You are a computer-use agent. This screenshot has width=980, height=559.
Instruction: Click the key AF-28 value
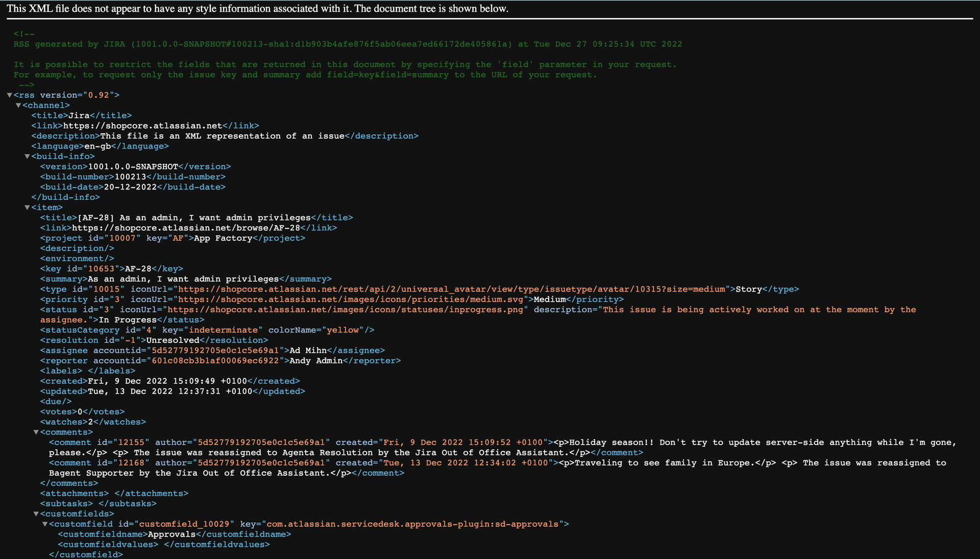click(138, 269)
